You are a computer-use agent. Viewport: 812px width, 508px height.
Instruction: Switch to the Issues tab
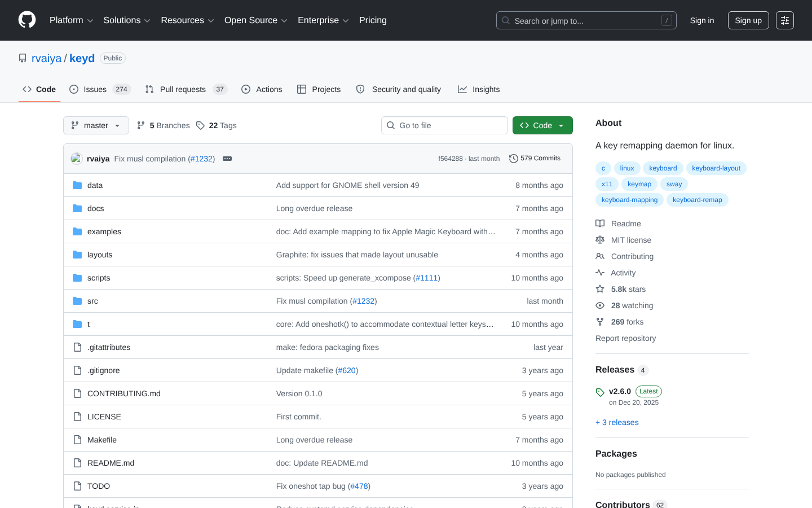coord(100,89)
